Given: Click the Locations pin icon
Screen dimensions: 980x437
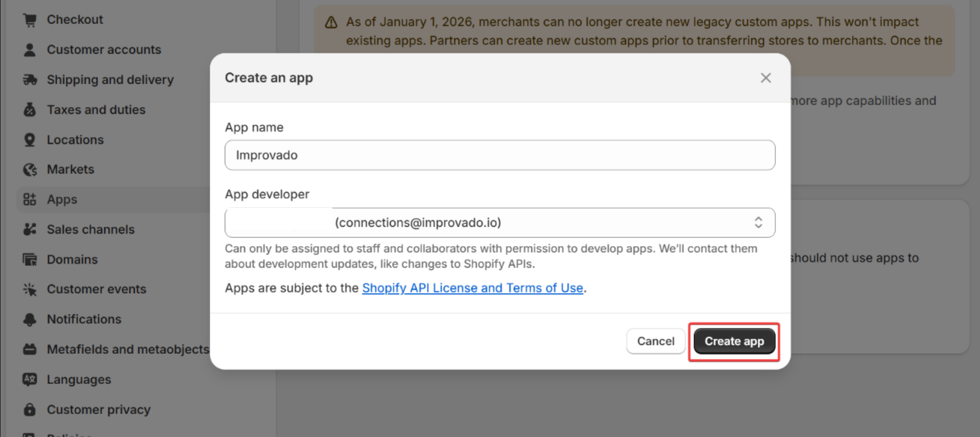Looking at the screenshot, I should click(x=30, y=140).
